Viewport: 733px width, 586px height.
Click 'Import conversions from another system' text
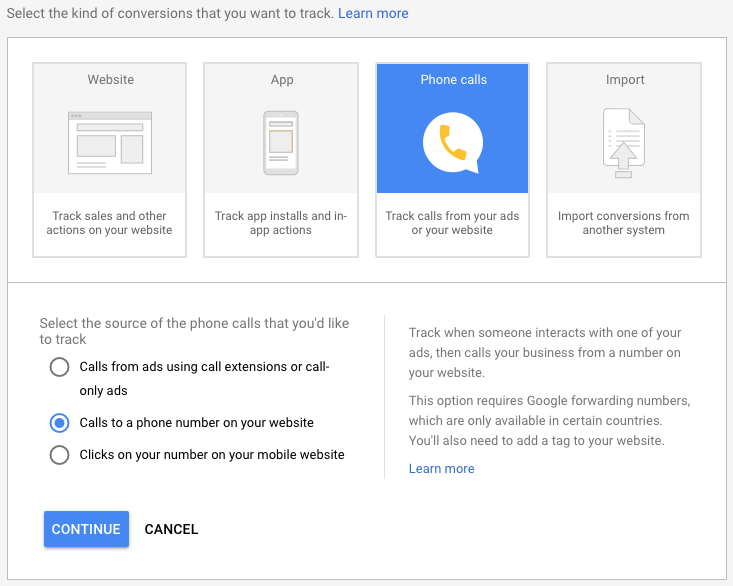[624, 223]
